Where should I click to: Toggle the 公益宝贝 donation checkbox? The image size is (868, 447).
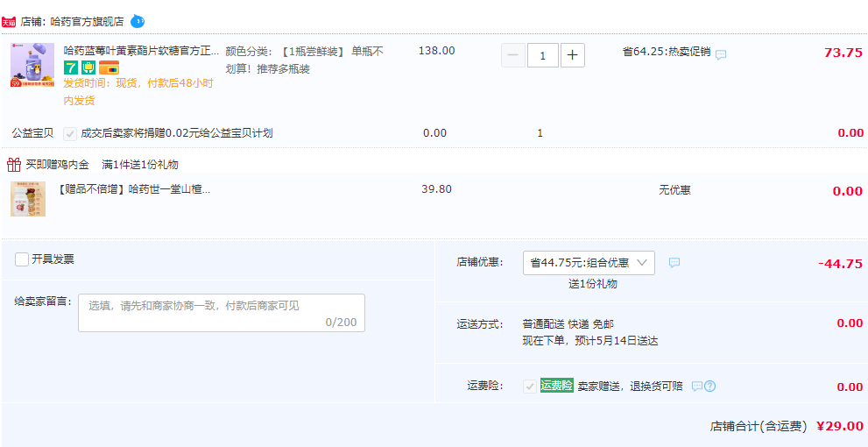point(70,133)
